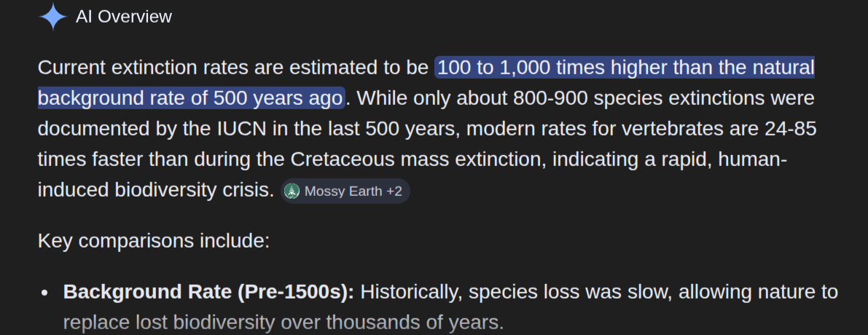
Task: Click the AI Overview sparkle icon
Action: [52, 17]
